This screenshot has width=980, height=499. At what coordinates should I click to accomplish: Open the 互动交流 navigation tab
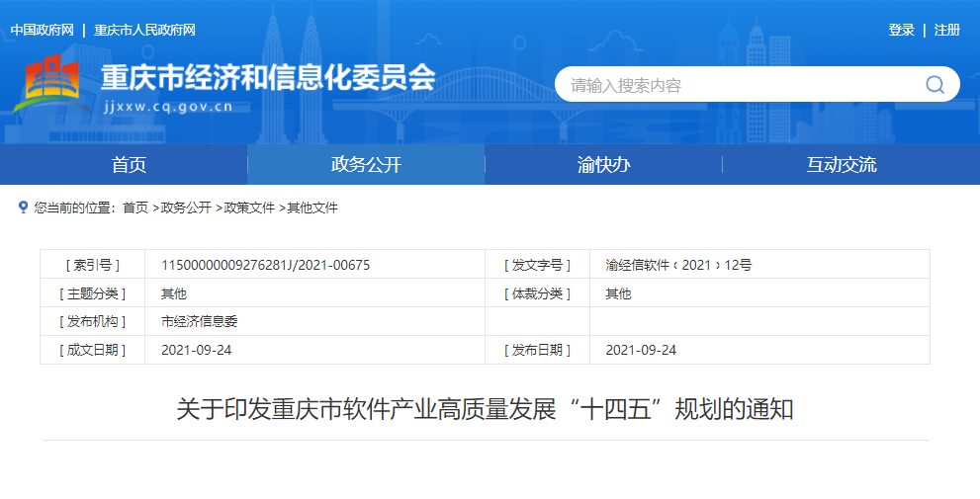[842, 165]
